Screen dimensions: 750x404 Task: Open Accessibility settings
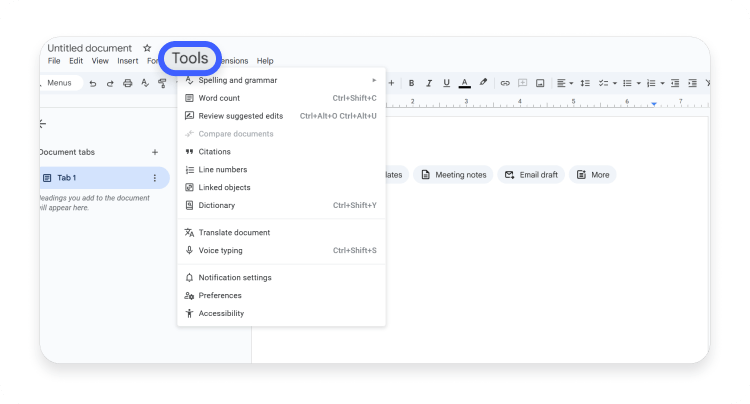coord(281,313)
